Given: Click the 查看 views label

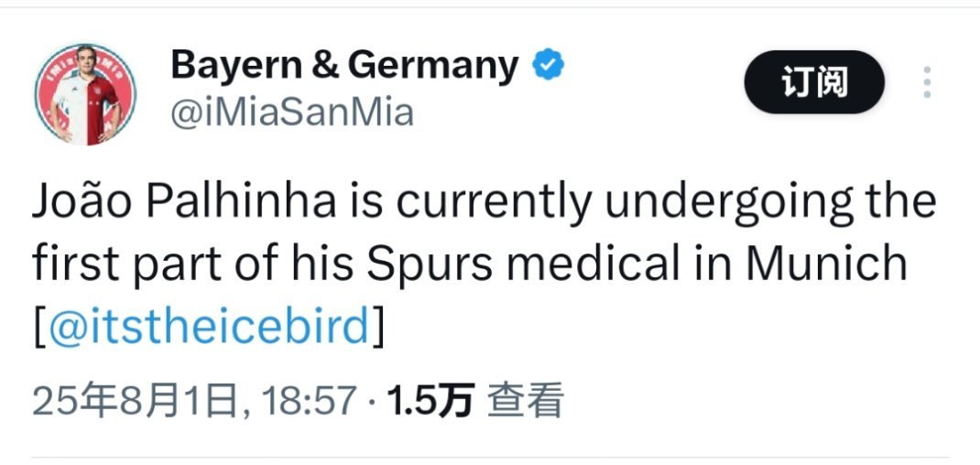Looking at the screenshot, I should (x=526, y=401).
